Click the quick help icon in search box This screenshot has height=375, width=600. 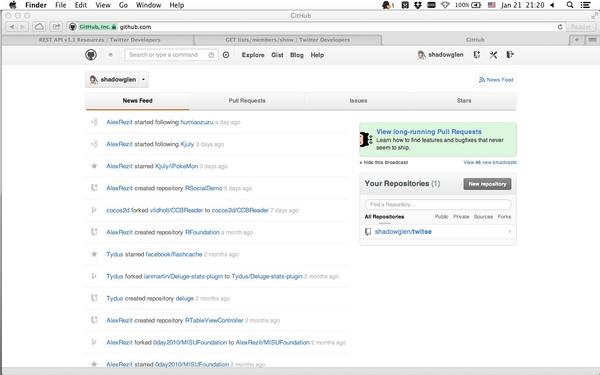point(211,55)
